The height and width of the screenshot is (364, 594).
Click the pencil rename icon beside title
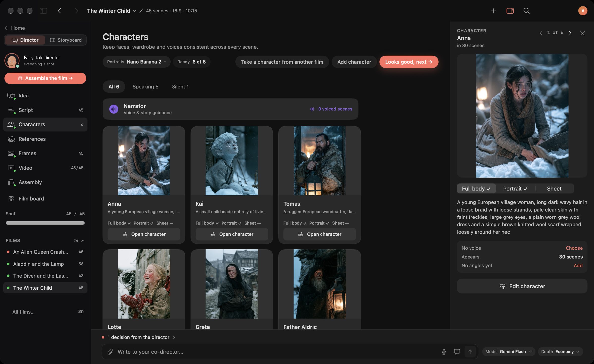141,11
